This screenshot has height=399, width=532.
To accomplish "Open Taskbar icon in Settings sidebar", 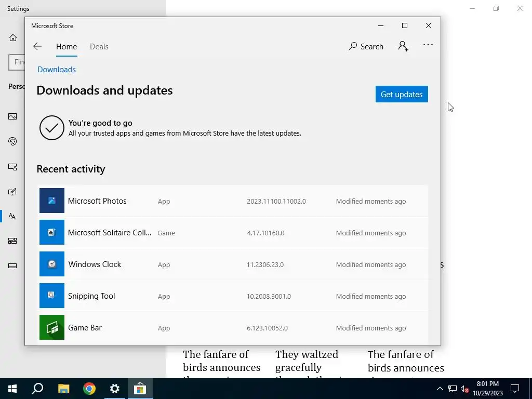I will (x=12, y=265).
